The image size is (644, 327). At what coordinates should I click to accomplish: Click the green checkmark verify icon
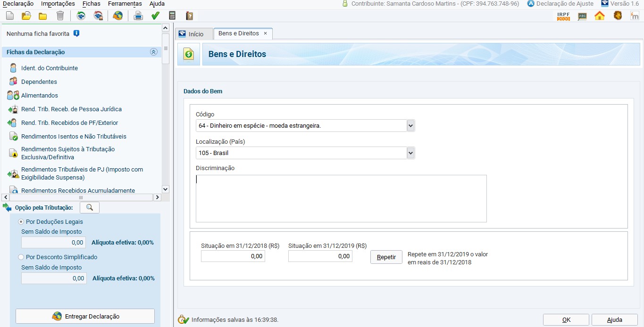pyautogui.click(x=155, y=16)
